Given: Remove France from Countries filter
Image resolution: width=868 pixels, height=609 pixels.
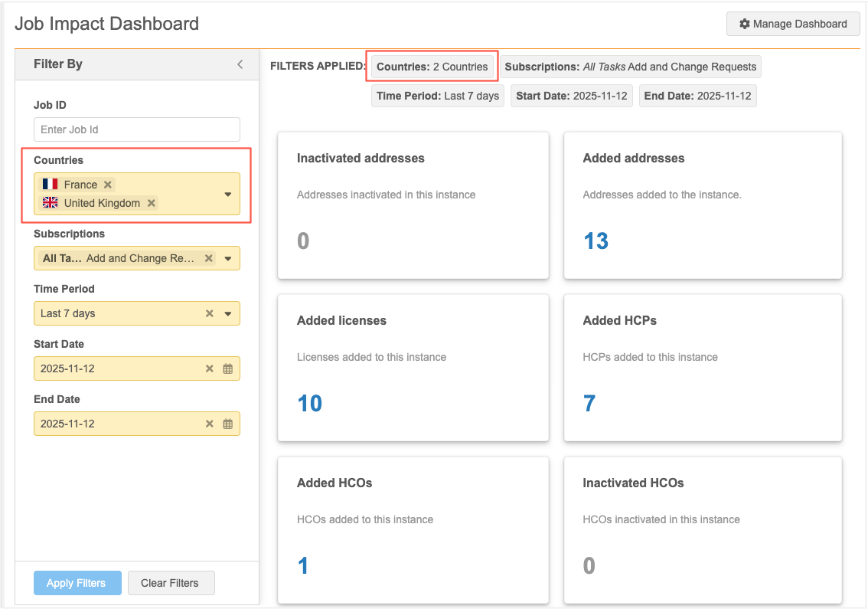Looking at the screenshot, I should (x=108, y=185).
